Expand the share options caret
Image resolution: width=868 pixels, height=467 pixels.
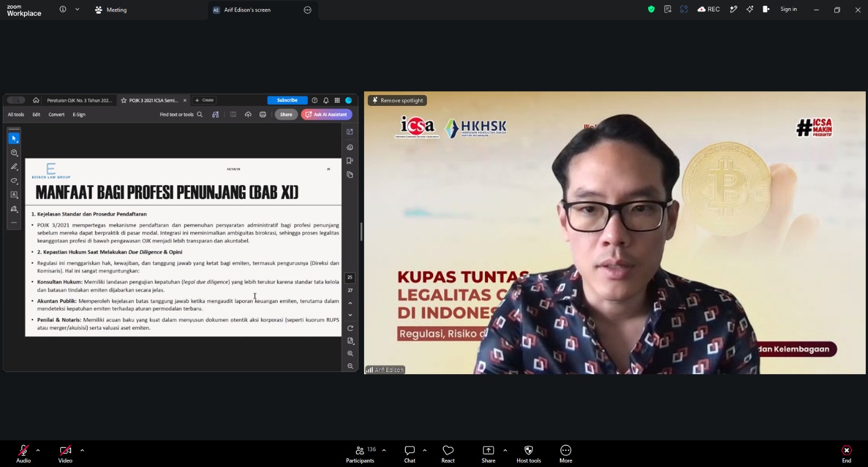pos(505,450)
